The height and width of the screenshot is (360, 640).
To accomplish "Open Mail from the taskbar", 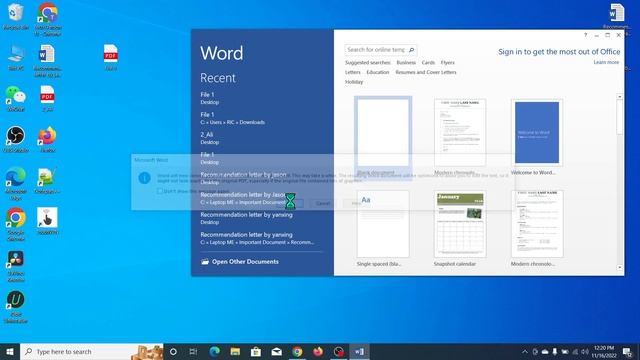I will [276, 351].
